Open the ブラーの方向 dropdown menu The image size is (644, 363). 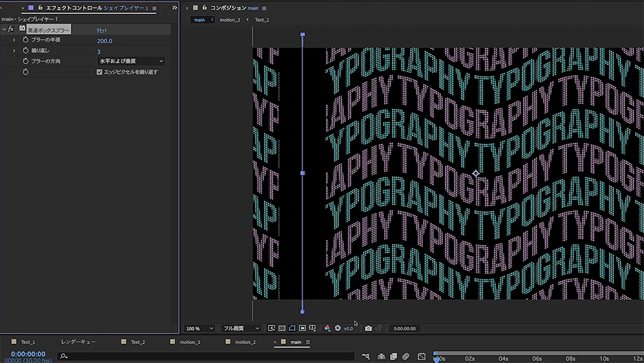click(131, 61)
